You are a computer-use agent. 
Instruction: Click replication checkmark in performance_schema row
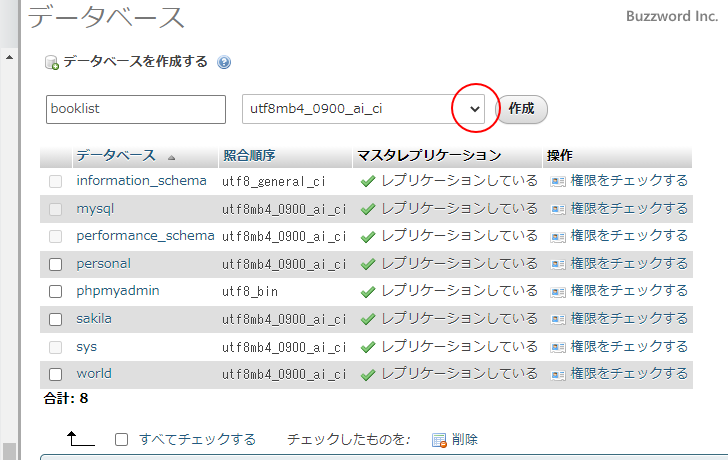368,237
